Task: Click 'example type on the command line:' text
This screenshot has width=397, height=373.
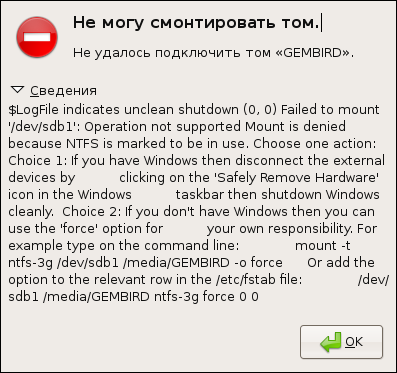Action: pyautogui.click(x=124, y=246)
